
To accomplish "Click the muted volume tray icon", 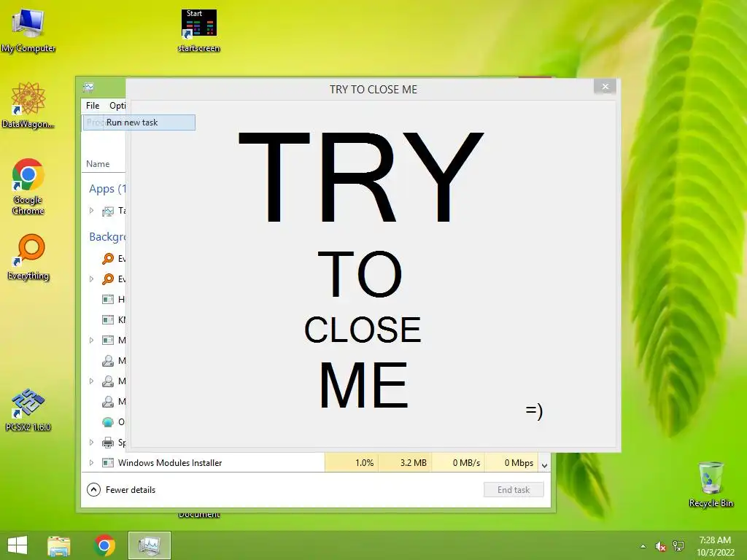I will (660, 546).
